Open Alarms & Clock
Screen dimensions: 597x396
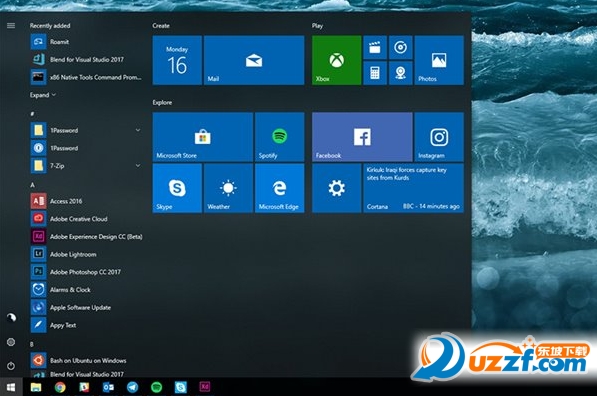[87, 290]
